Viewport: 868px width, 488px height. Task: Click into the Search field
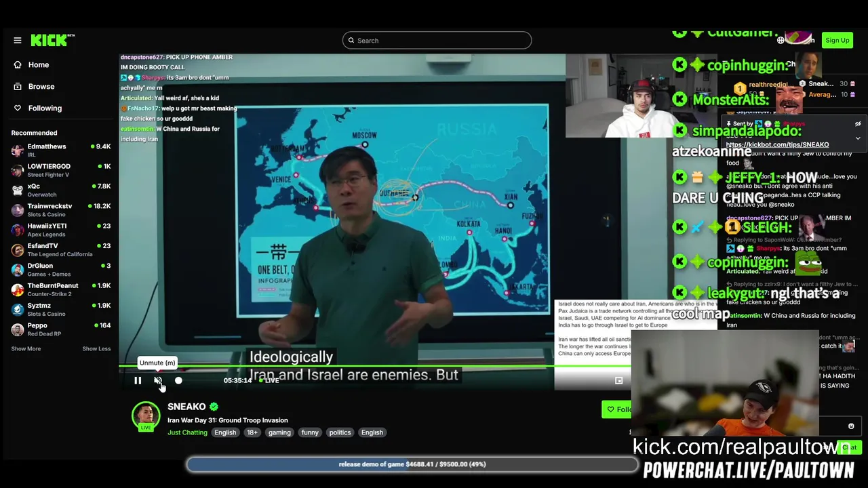click(437, 41)
